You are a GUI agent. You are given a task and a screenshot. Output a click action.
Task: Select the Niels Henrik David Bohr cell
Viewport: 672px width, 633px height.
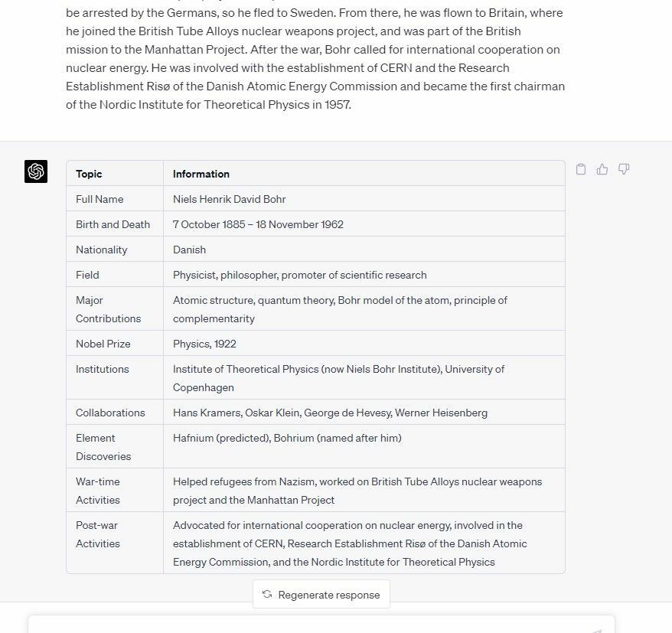(364, 199)
